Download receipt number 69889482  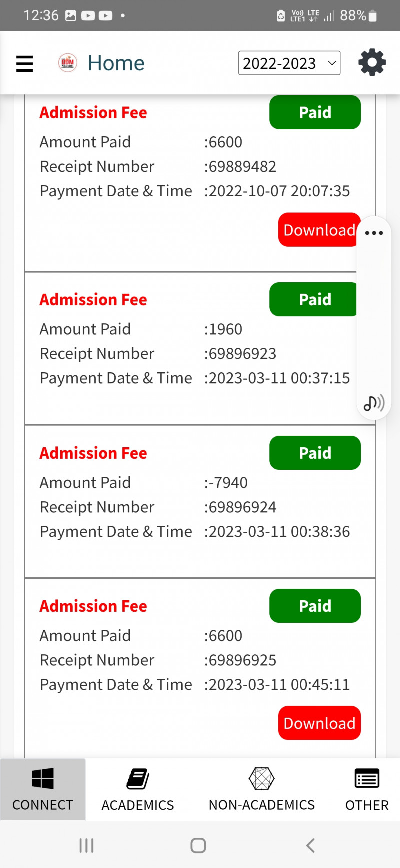click(x=318, y=230)
